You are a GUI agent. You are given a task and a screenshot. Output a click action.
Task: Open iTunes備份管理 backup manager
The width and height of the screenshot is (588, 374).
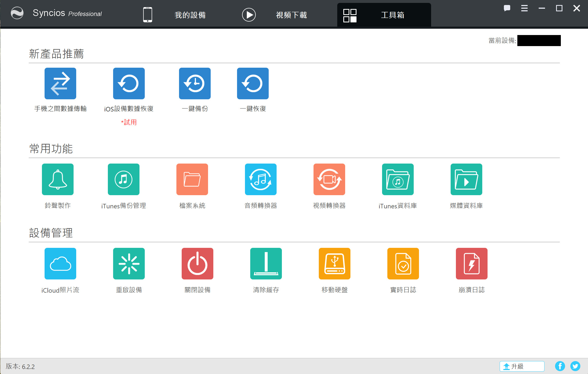[x=124, y=179]
